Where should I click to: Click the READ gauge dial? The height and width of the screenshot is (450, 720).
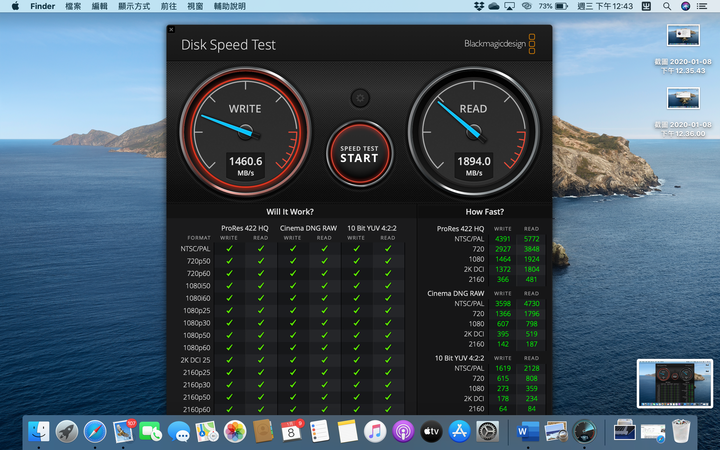click(474, 132)
